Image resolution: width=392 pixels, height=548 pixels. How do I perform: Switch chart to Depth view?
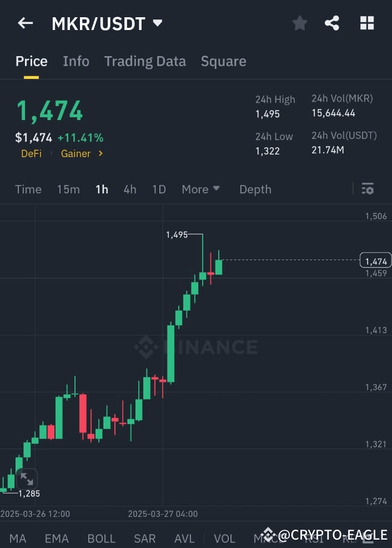(255, 189)
